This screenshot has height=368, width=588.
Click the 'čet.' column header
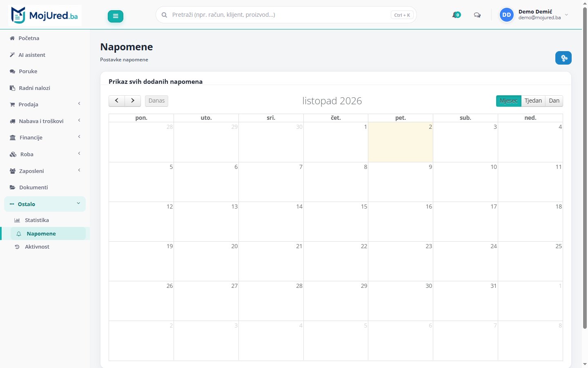(336, 118)
